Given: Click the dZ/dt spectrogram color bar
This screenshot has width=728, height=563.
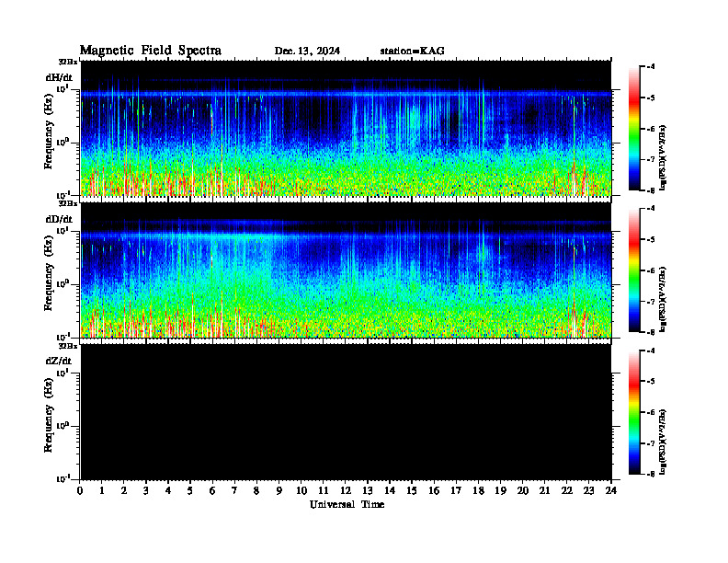Looking at the screenshot, I should coord(633,412).
